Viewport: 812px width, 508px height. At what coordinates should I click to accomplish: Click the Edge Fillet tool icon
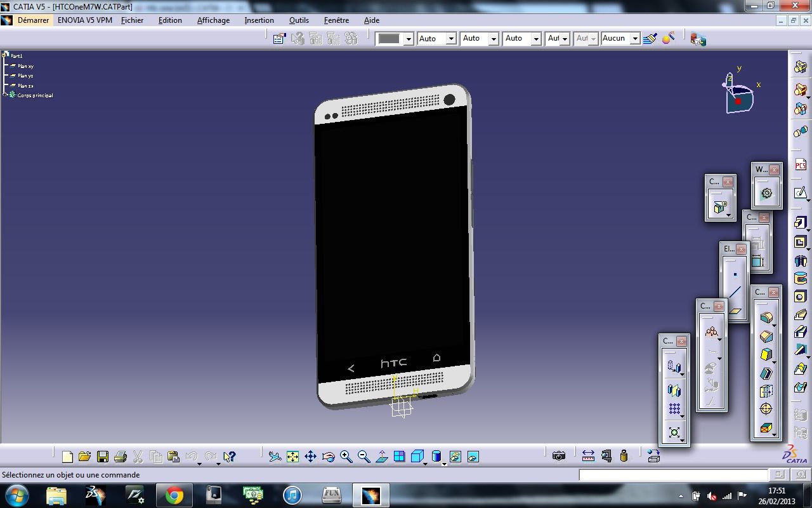pyautogui.click(x=766, y=318)
